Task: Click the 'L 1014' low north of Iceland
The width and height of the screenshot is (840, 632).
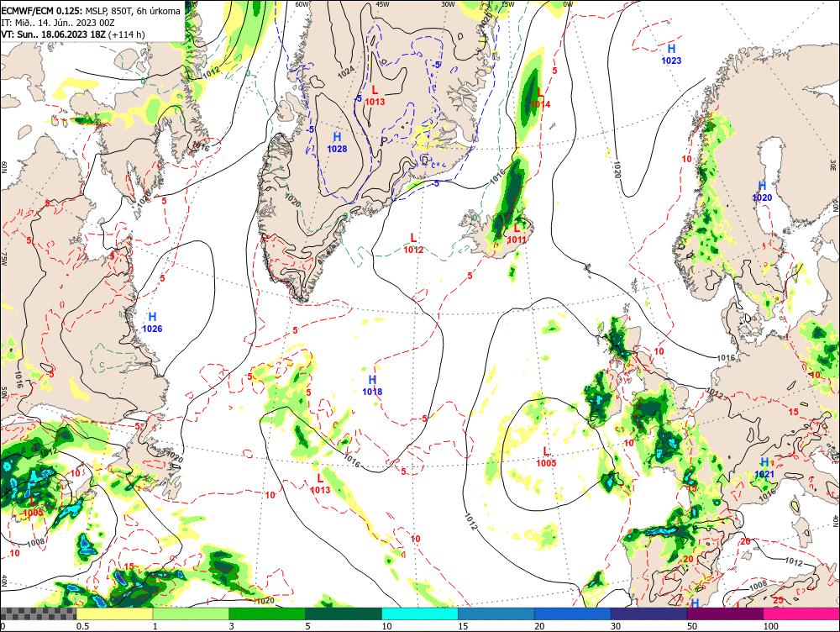Action: point(540,98)
